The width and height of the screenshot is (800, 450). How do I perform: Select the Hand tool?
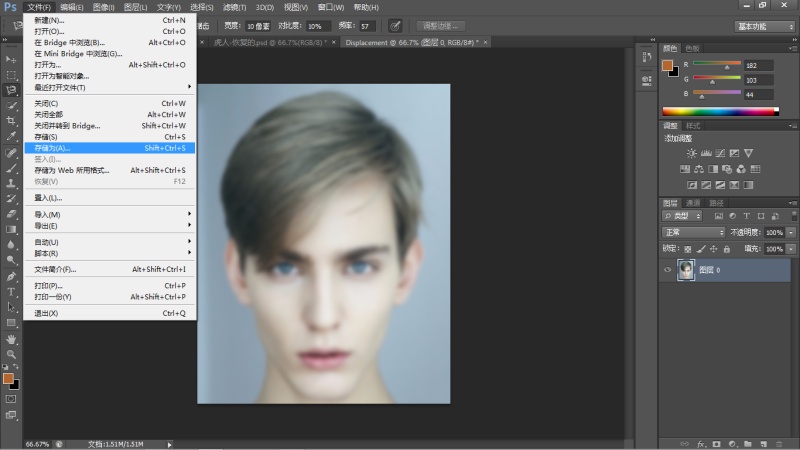coord(11,339)
